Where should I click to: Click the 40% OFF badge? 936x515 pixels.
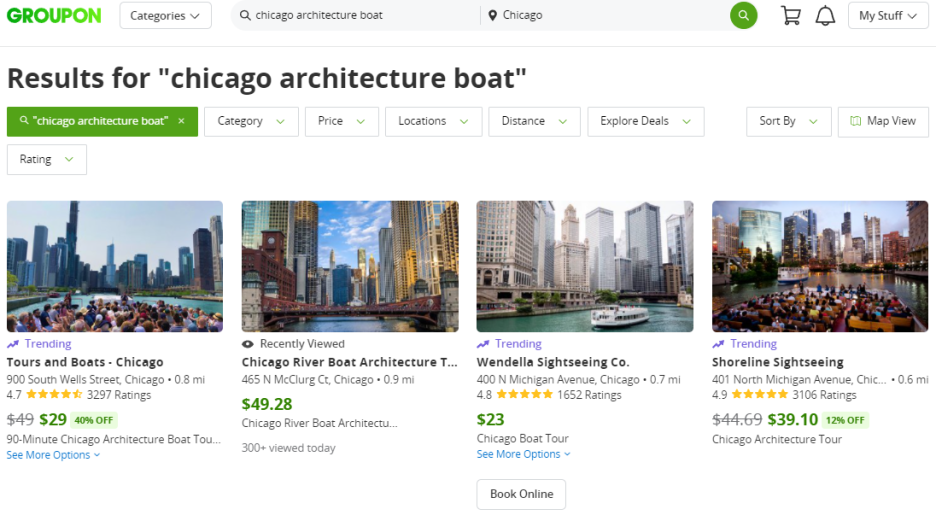click(x=94, y=420)
